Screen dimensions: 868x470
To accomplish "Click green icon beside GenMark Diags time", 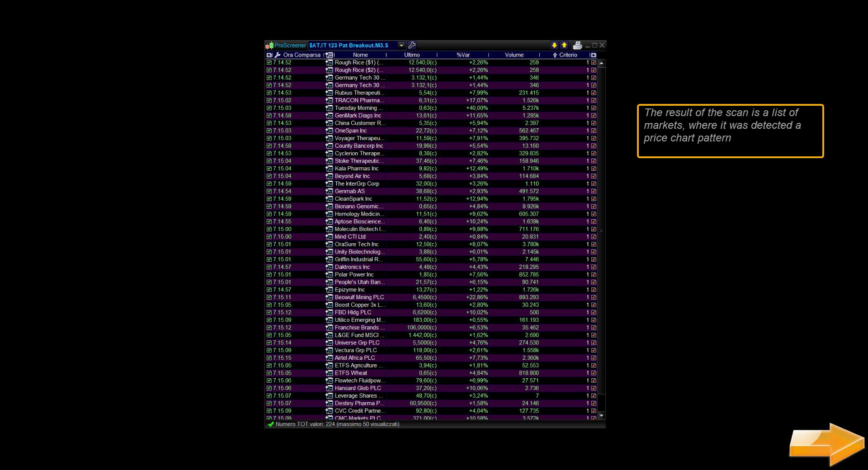I will pos(269,116).
